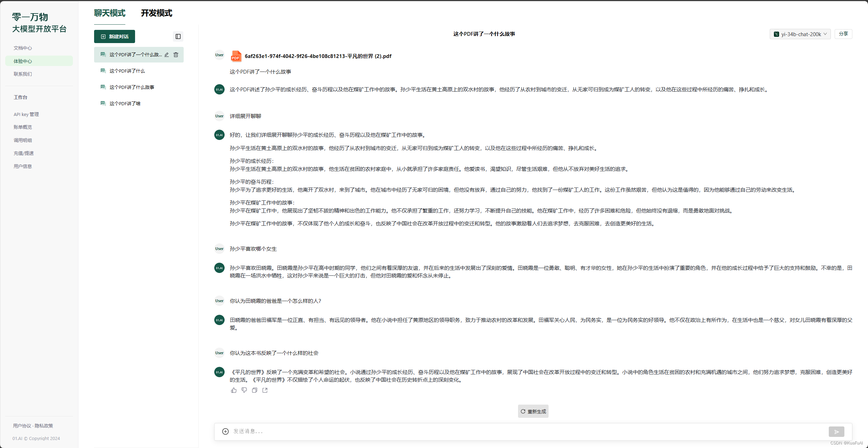The width and height of the screenshot is (868, 448).
Task: Open the yi-34b-chat-200k model dropdown
Action: tap(800, 34)
